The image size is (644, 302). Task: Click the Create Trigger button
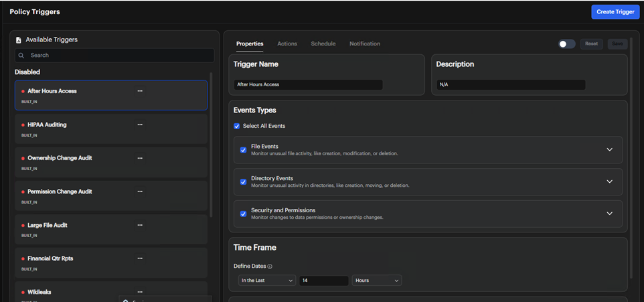coord(615,12)
